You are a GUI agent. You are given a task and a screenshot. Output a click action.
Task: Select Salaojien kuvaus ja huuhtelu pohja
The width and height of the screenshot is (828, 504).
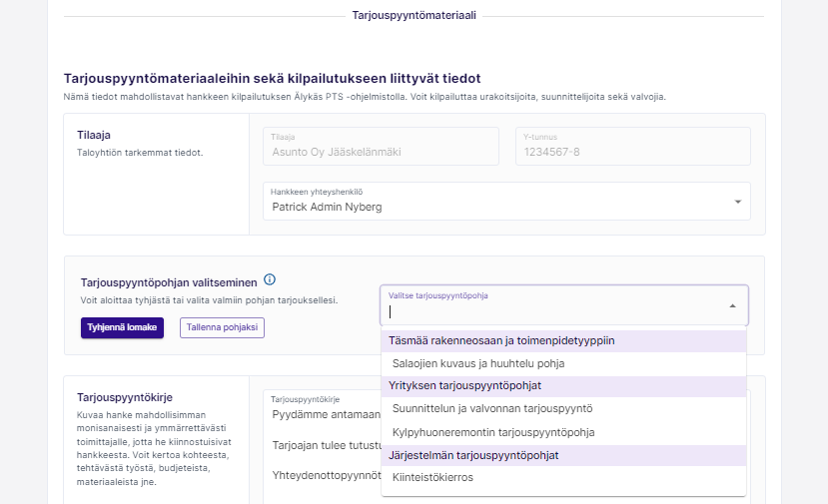pyautogui.click(x=478, y=364)
